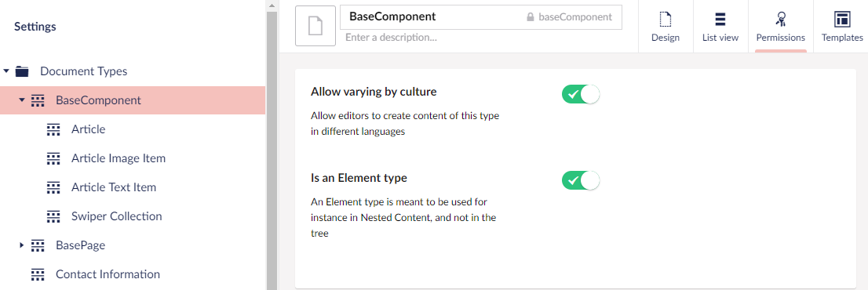Click the Article Text Item icon

[53, 187]
